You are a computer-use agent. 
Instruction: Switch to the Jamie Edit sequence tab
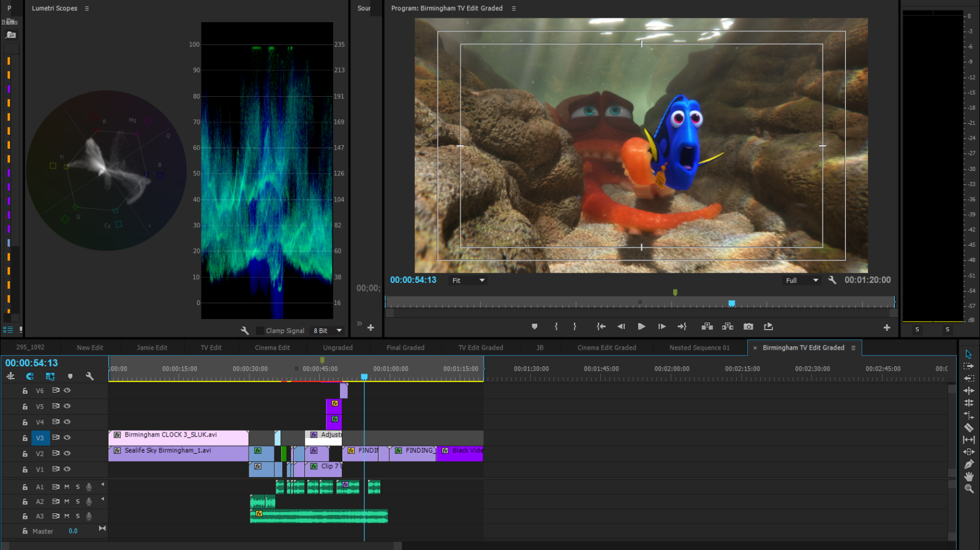152,348
